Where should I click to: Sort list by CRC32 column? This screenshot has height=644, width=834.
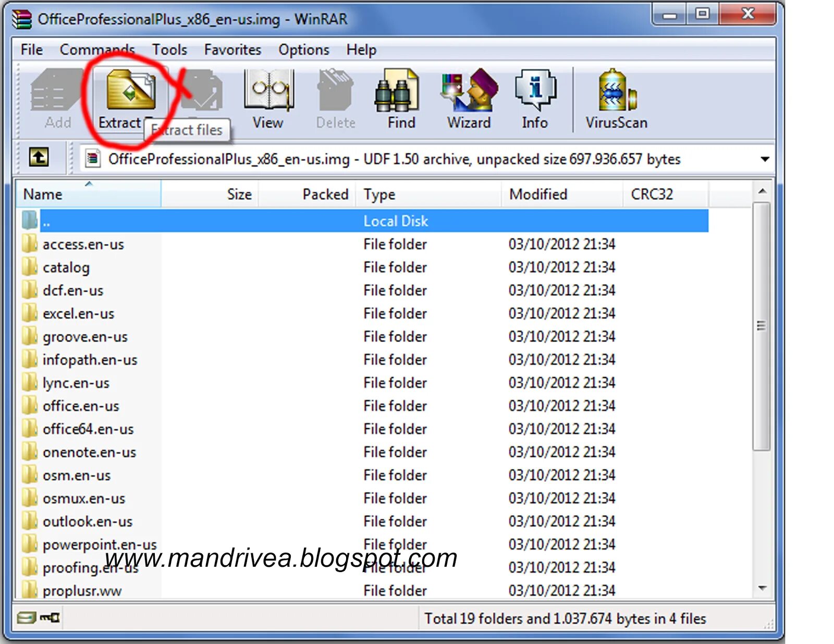666,194
